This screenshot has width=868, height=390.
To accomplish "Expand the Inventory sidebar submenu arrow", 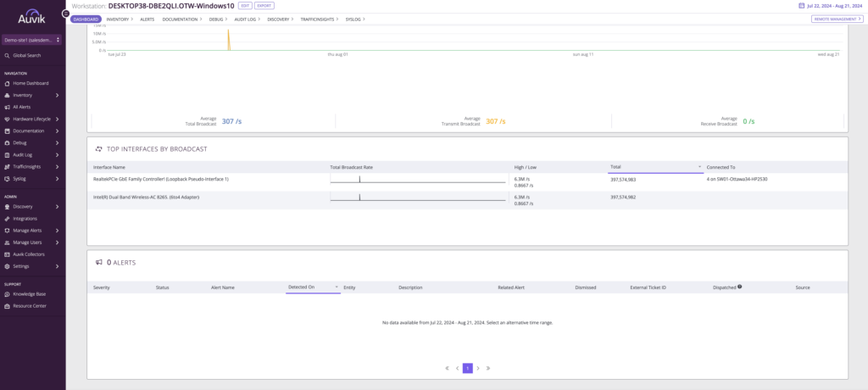I will click(58, 95).
